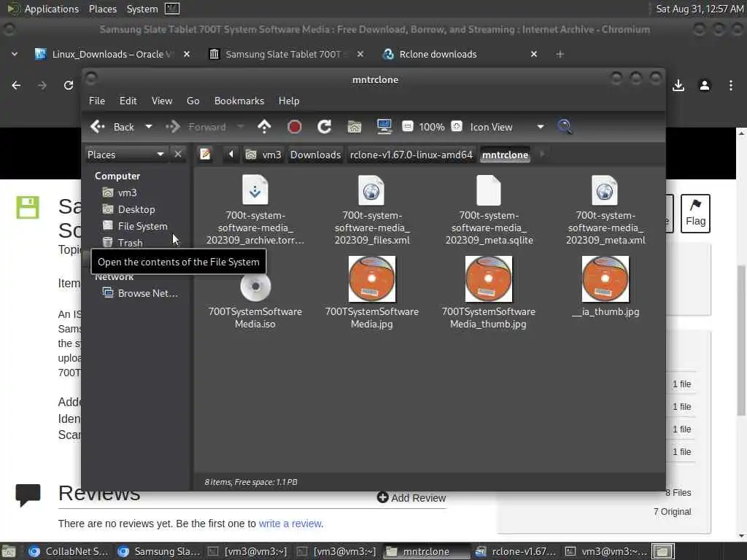Select Desktop in Places sidebar
The width and height of the screenshot is (747, 560).
coord(128,209)
